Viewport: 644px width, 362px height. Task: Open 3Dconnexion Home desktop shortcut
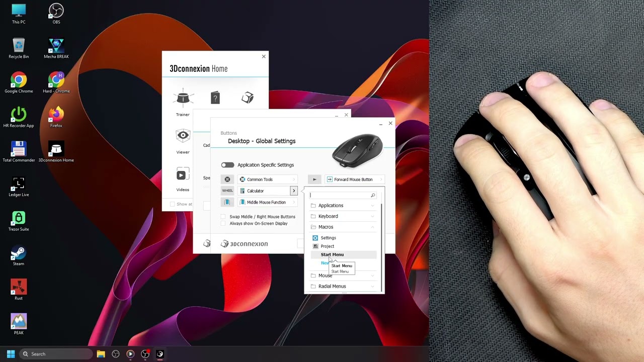56,152
